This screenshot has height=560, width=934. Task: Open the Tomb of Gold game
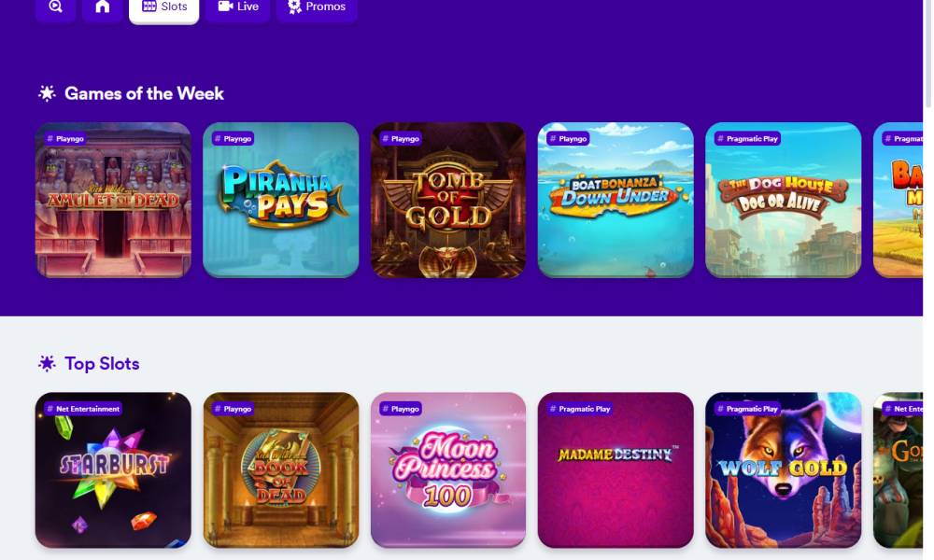click(x=448, y=200)
